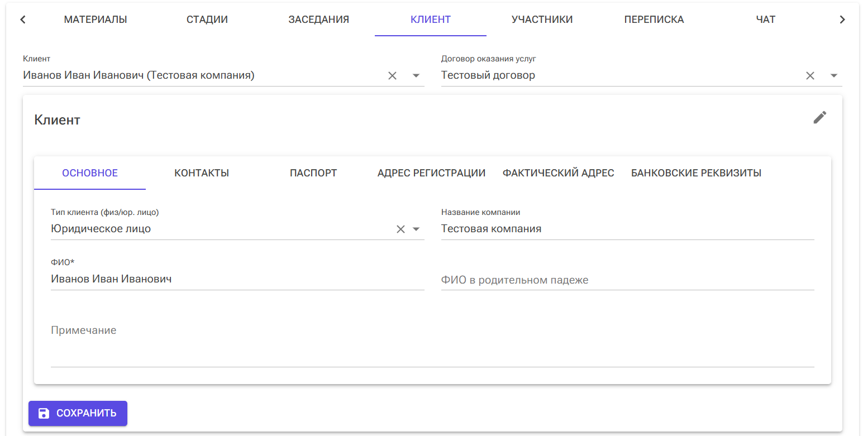868x436 pixels.
Task: Select the ФИО в родительном падеже field
Action: [x=614, y=280]
